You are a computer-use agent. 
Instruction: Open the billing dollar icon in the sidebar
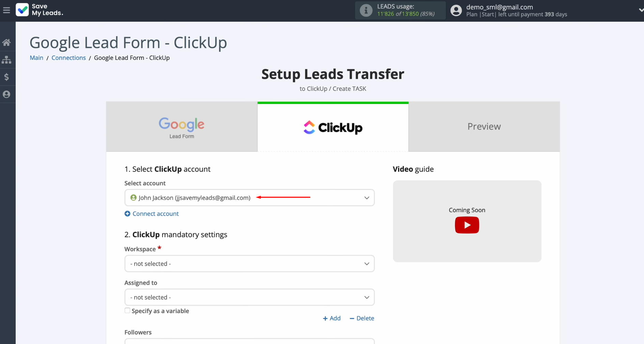coord(6,77)
